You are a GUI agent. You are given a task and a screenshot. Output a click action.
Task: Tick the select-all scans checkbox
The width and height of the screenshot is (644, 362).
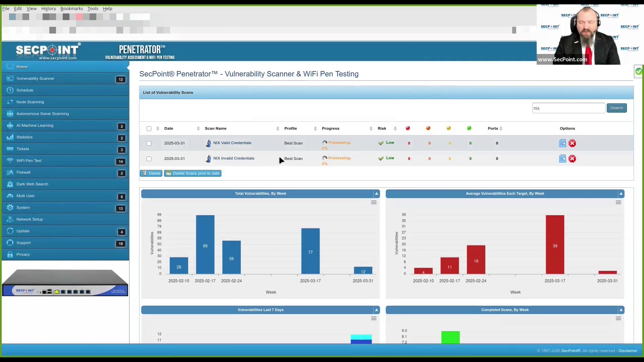click(x=149, y=129)
